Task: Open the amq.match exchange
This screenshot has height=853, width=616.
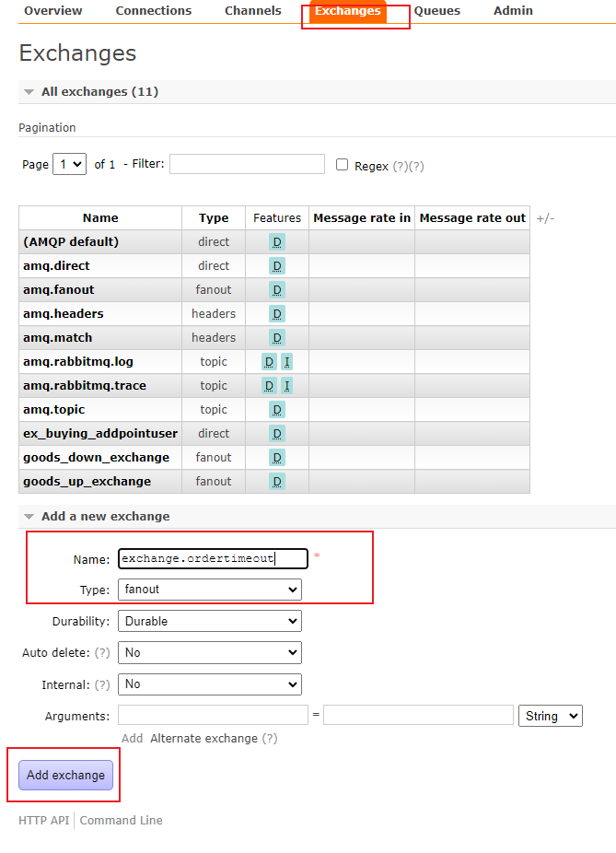Action: pyautogui.click(x=58, y=337)
